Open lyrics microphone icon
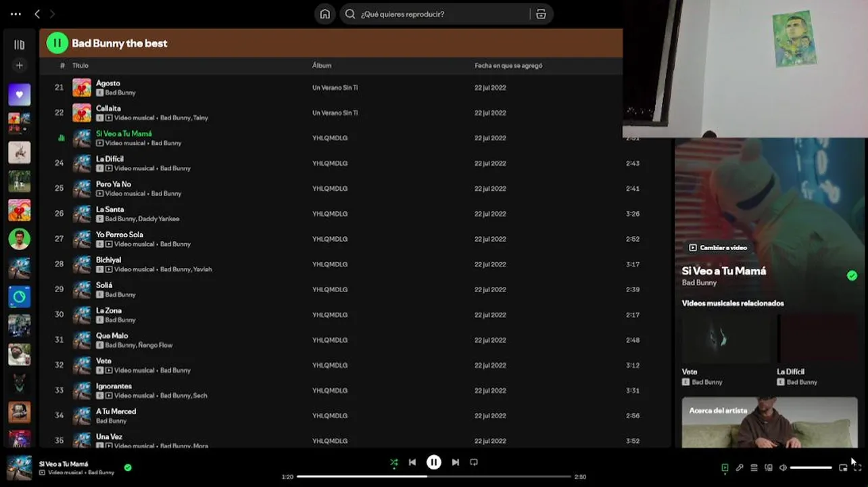 tap(740, 467)
